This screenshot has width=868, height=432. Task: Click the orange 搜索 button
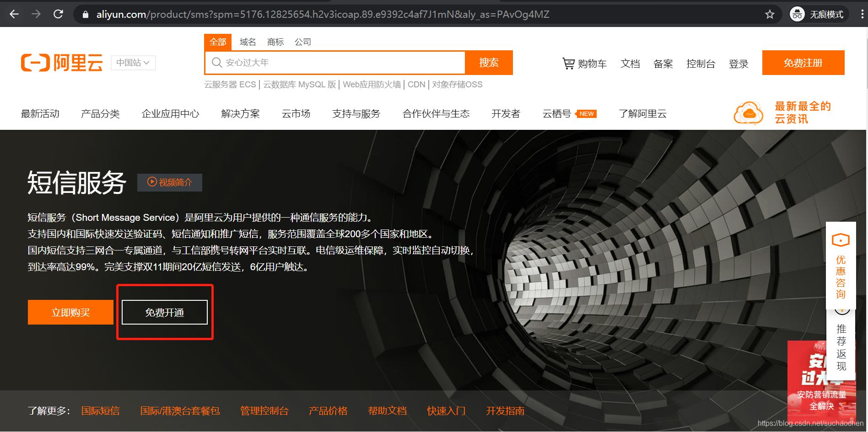coord(489,63)
